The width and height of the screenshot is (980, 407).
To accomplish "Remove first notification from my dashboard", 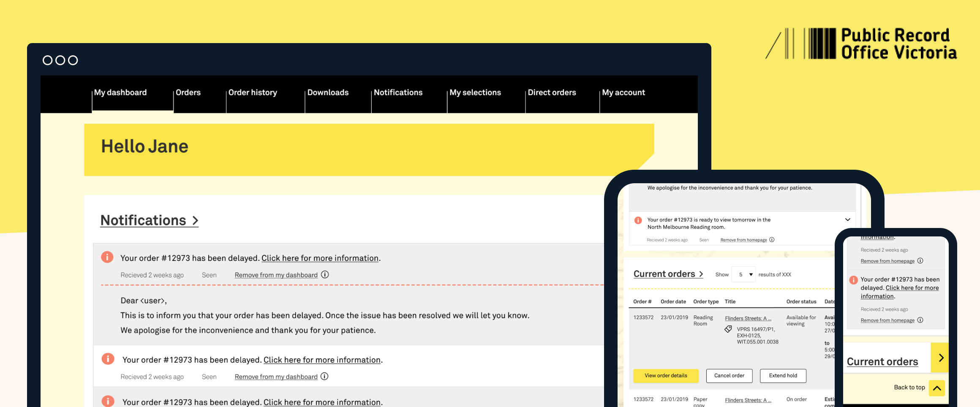I will coord(276,275).
